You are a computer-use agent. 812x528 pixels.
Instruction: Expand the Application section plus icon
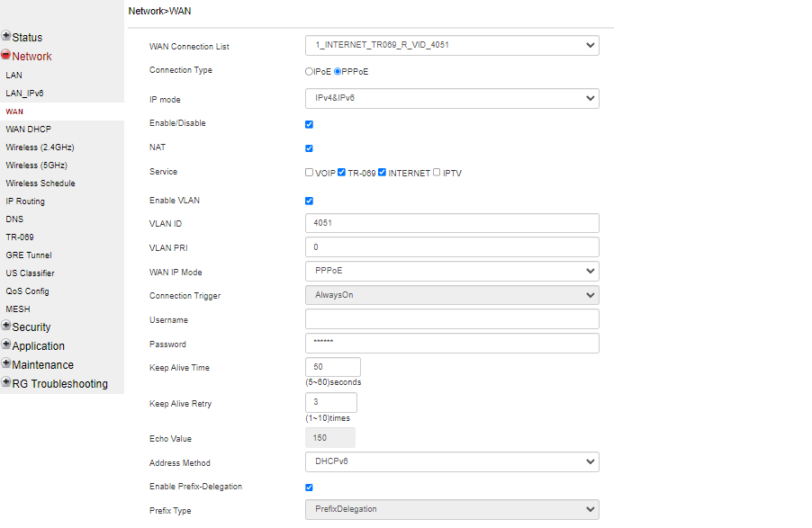pos(6,345)
